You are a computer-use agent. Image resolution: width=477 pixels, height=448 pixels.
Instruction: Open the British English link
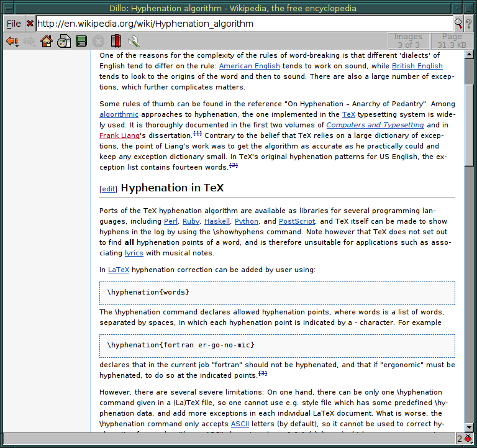coord(417,66)
